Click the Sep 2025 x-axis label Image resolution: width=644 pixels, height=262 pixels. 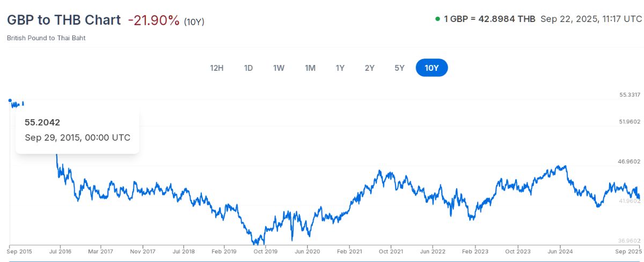628,251
